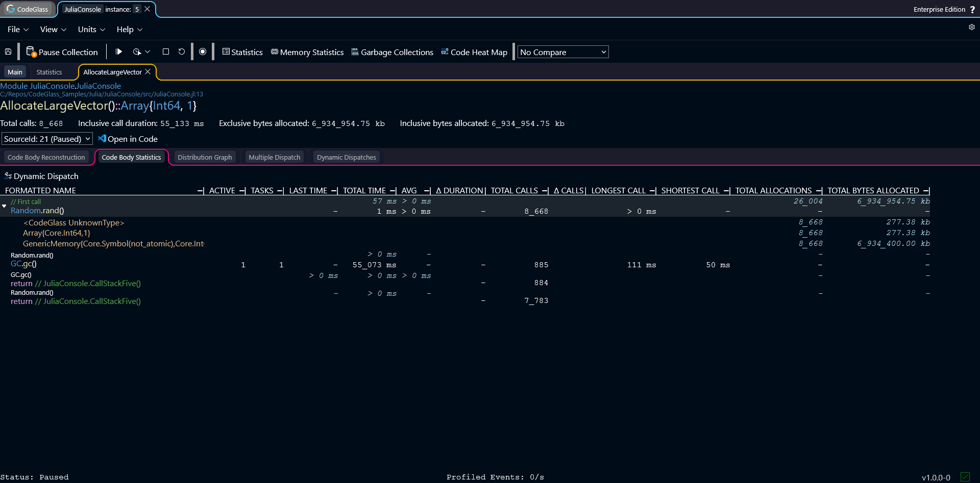Viewport: 980px width, 483px height.
Task: Click the step/resume play icon
Action: tap(119, 52)
